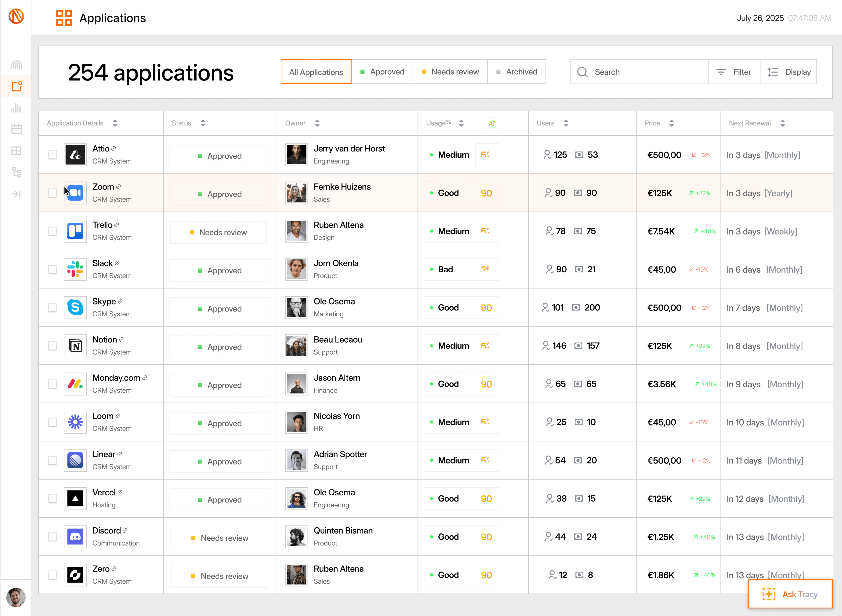
Task: Sort by the Status column arrows
Action: 203,123
